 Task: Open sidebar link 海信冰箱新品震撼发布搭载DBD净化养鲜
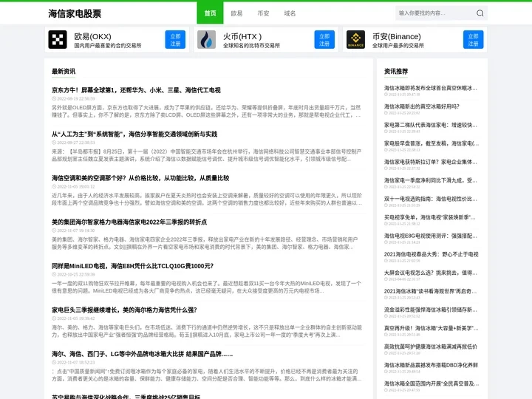point(432,365)
